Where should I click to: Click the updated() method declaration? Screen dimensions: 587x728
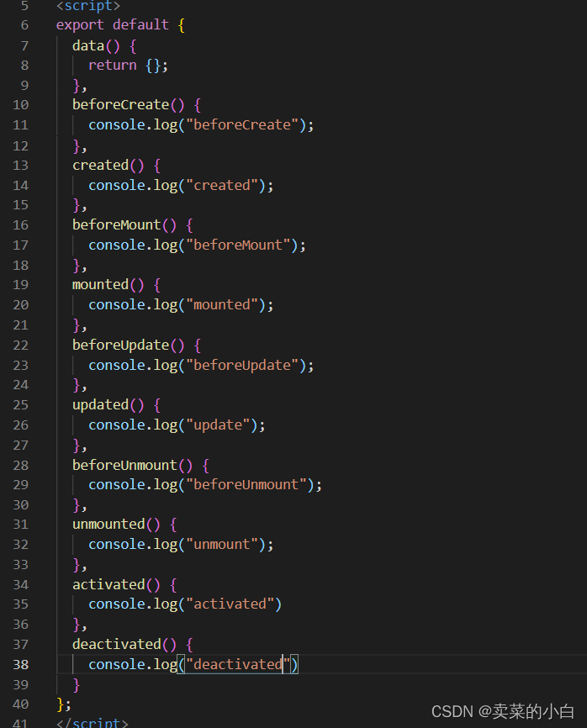pyautogui.click(x=117, y=405)
